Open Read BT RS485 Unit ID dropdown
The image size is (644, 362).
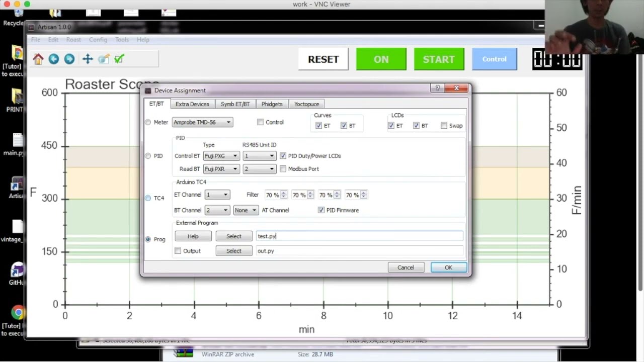click(x=259, y=169)
